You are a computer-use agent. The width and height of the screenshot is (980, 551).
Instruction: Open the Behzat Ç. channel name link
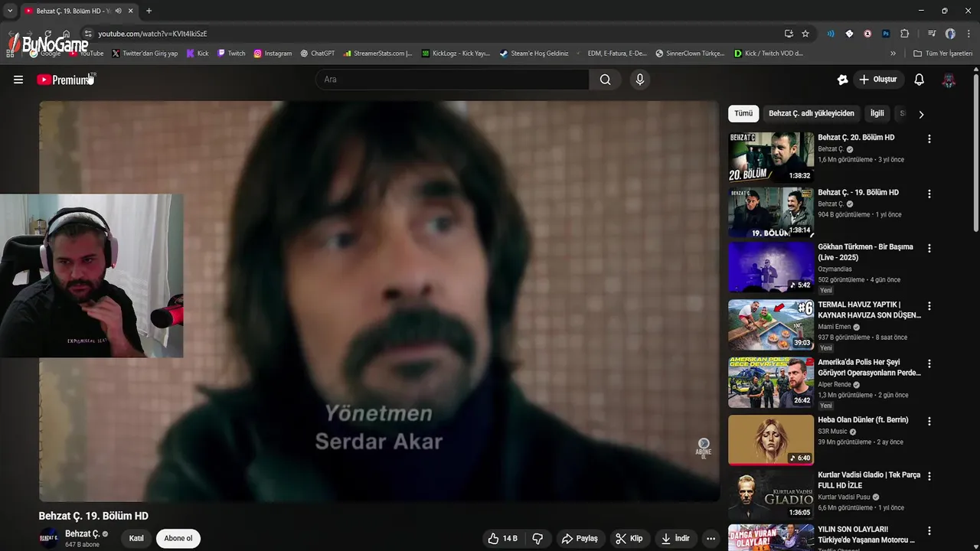(x=82, y=533)
